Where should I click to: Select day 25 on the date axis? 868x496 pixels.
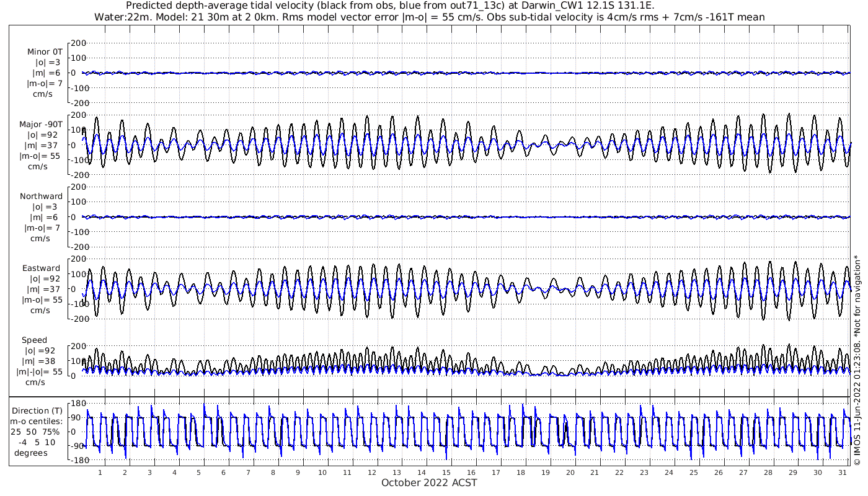pyautogui.click(x=693, y=472)
